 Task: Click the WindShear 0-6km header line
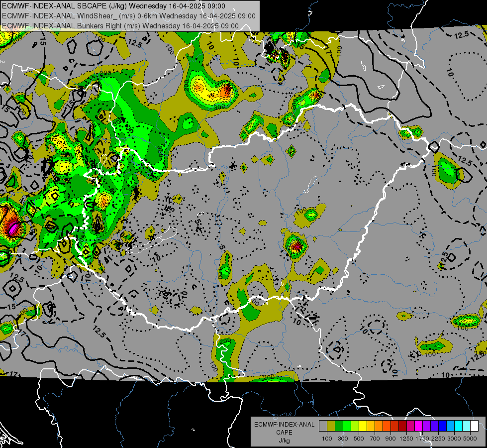(128, 16)
